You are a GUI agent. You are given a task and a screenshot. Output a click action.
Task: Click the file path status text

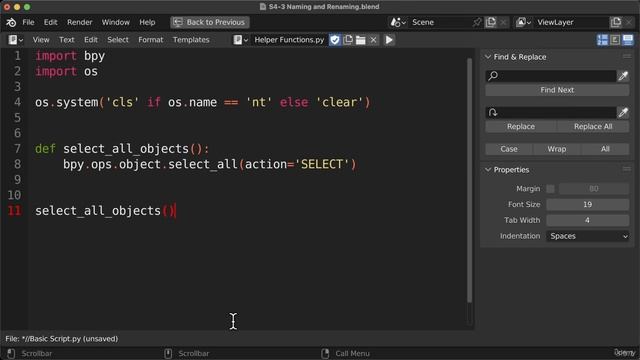click(x=62, y=339)
